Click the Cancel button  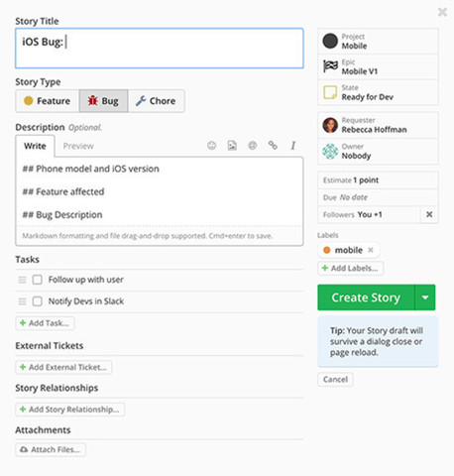335,380
